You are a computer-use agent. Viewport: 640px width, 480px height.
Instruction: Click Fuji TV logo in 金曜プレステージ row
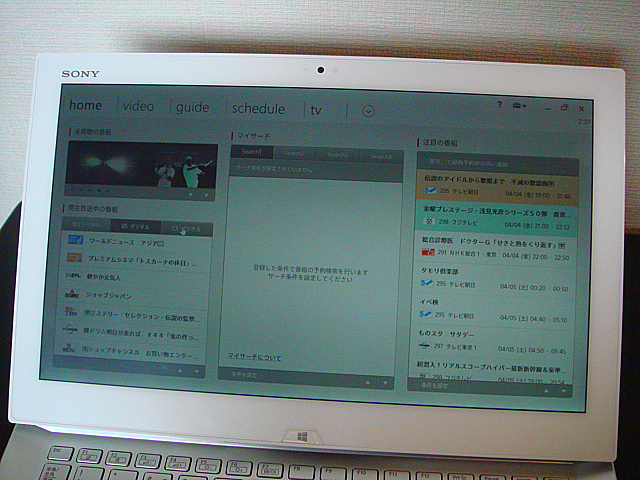429,221
